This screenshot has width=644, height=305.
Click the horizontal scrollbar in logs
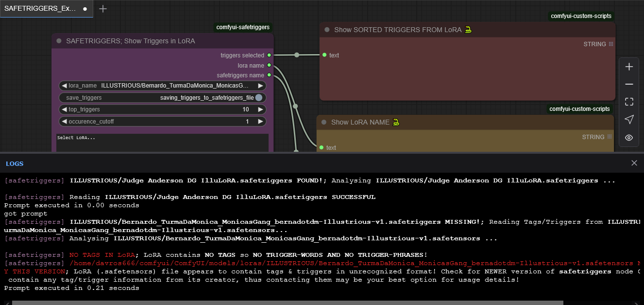coord(287,303)
